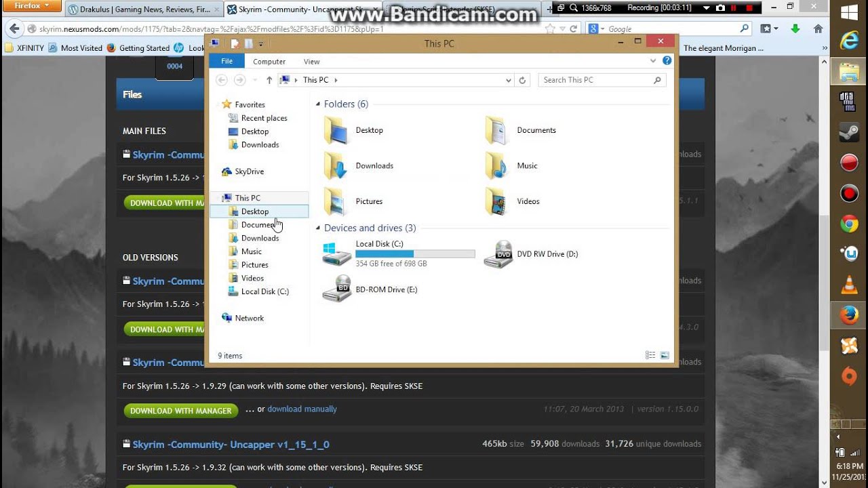The image size is (868, 488).
Task: Select the DVD RW Drive (D:) icon
Action: coord(498,254)
